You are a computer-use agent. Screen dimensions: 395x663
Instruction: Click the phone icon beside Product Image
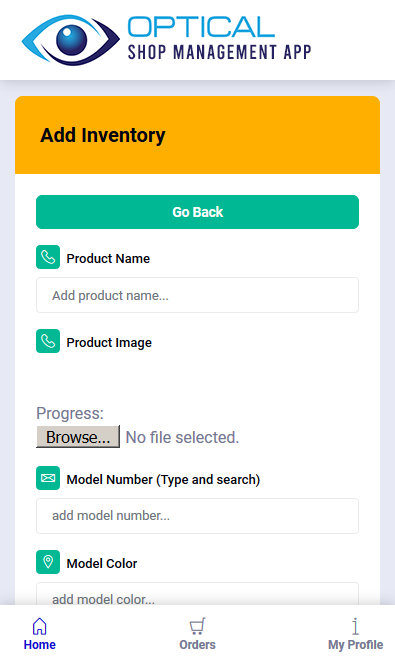point(48,341)
